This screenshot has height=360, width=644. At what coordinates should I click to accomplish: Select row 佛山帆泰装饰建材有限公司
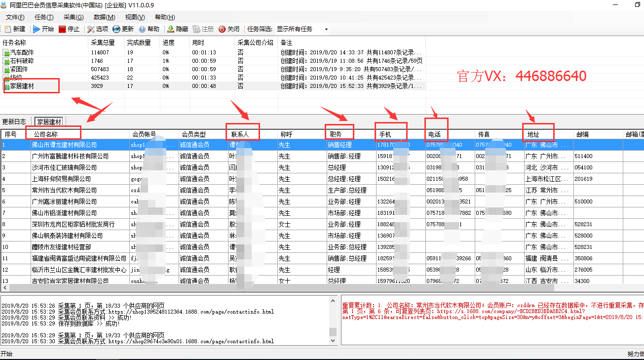(x=322, y=236)
